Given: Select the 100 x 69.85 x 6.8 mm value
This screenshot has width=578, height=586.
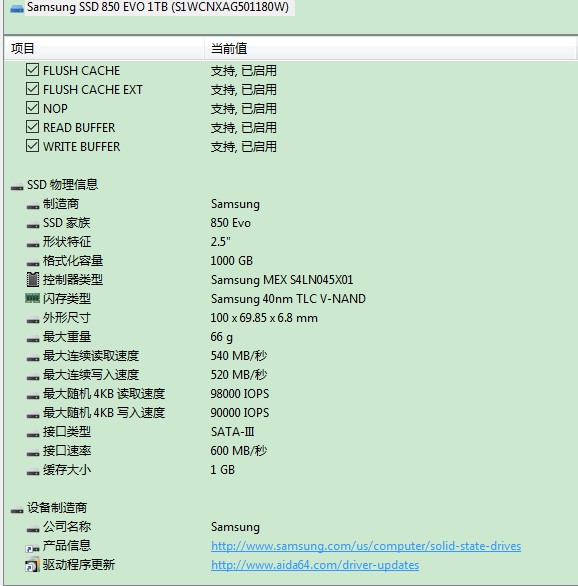Looking at the screenshot, I should point(264,318).
